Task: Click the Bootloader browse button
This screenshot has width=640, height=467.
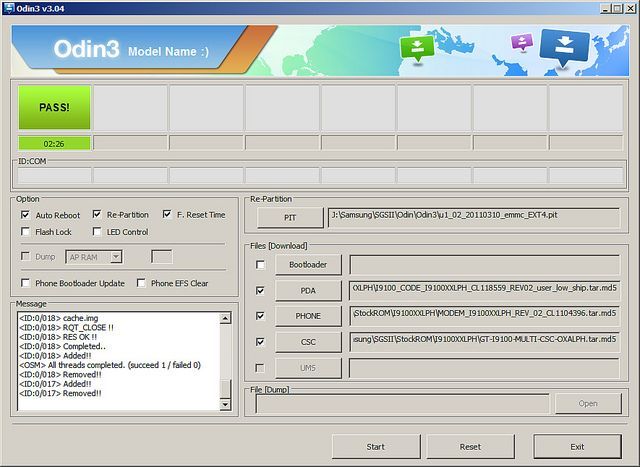Action: pyautogui.click(x=308, y=265)
